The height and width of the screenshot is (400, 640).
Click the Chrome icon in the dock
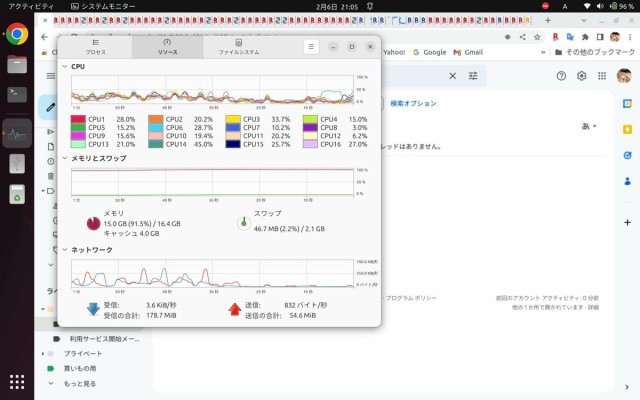click(17, 34)
